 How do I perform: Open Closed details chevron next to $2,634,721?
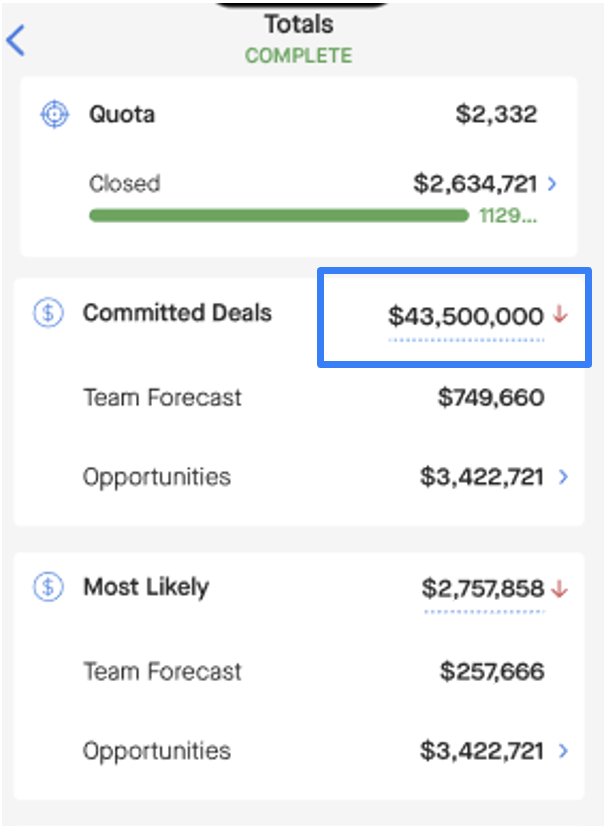pos(552,184)
